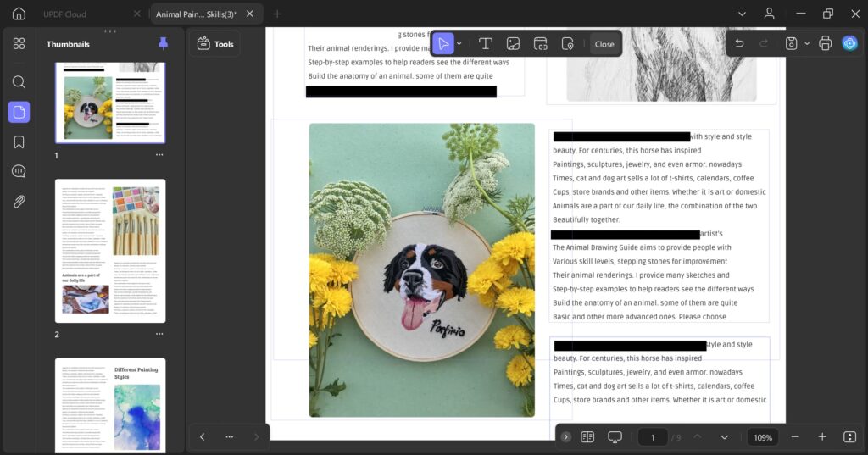Image resolution: width=868 pixels, height=455 pixels.
Task: Zoom in with the plus button
Action: 821,437
